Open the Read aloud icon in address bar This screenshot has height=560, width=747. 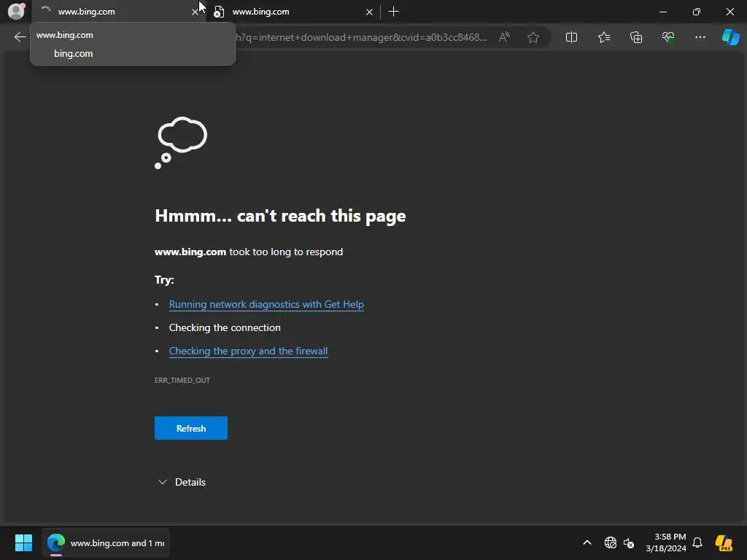pyautogui.click(x=504, y=37)
